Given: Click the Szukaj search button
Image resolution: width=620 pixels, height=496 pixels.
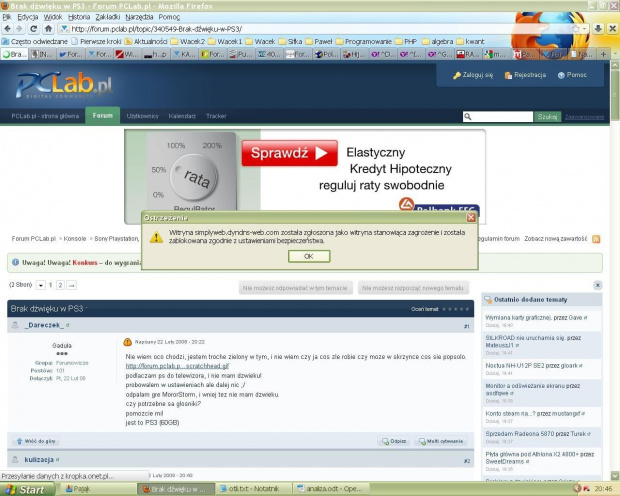Looking at the screenshot, I should (548, 116).
